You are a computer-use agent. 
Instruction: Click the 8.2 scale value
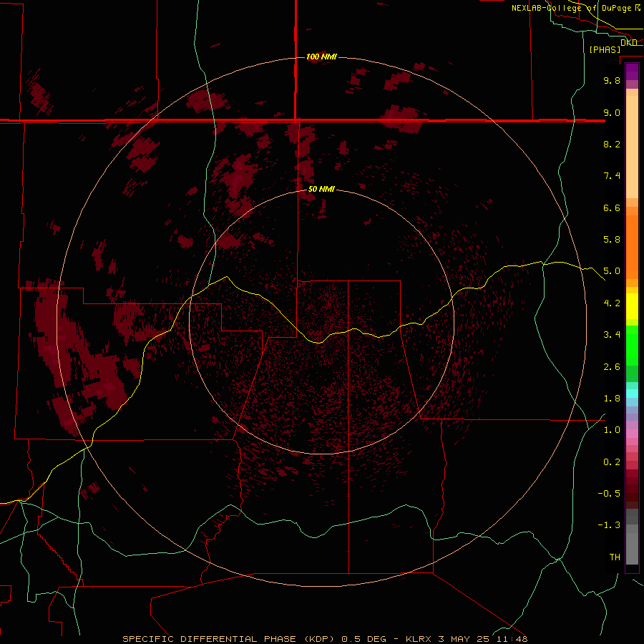point(612,144)
